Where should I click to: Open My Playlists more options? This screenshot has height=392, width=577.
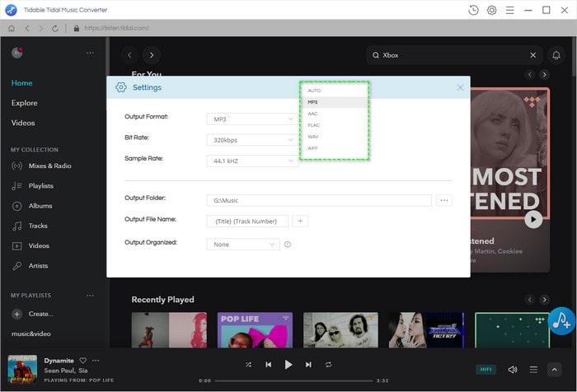90,296
